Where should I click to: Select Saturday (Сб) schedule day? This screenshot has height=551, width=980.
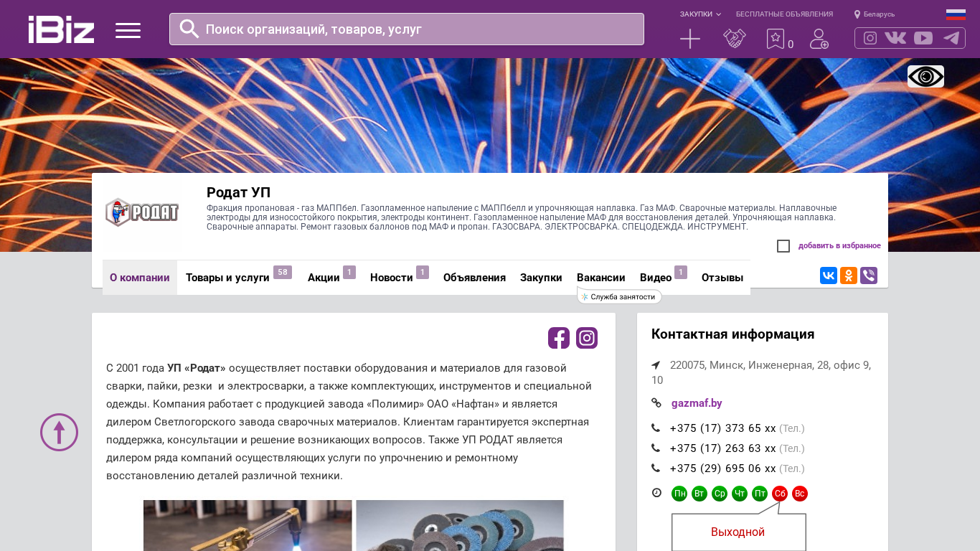[780, 494]
